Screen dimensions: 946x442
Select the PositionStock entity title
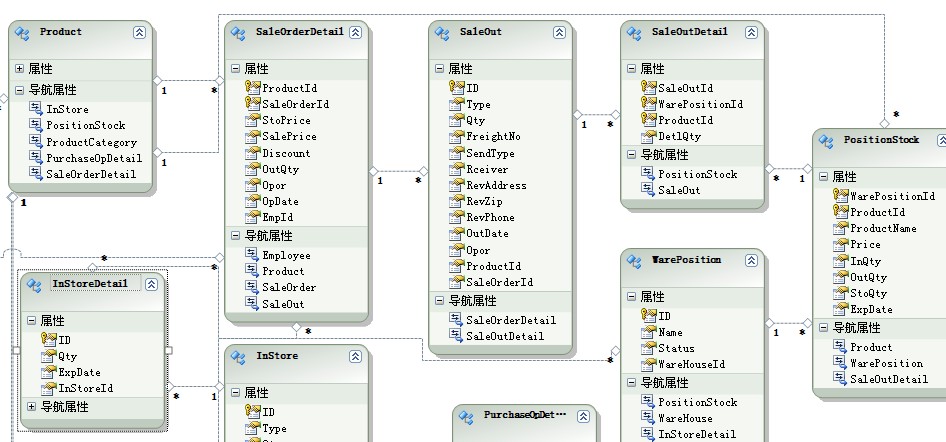(x=881, y=139)
